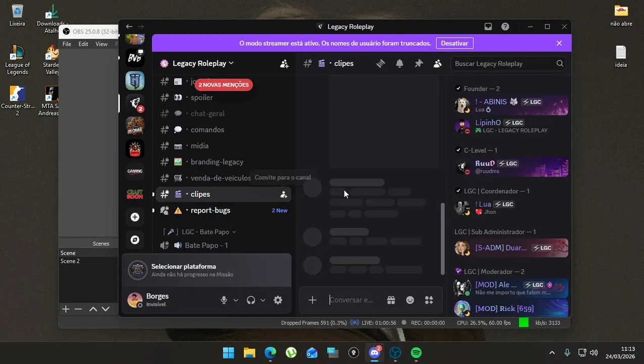Go back with Discord's left arrow
The width and height of the screenshot is (644, 364).
click(x=129, y=27)
